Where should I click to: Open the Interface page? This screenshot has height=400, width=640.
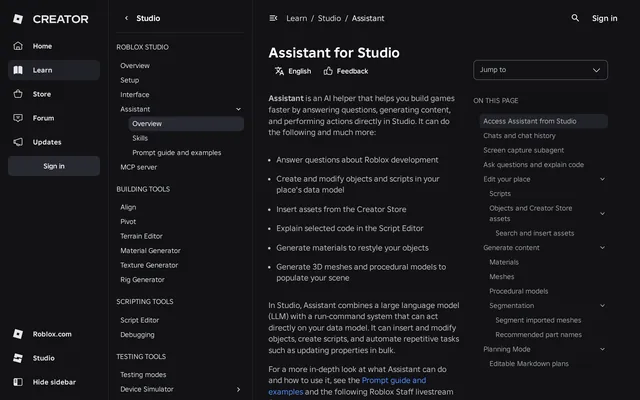click(135, 94)
